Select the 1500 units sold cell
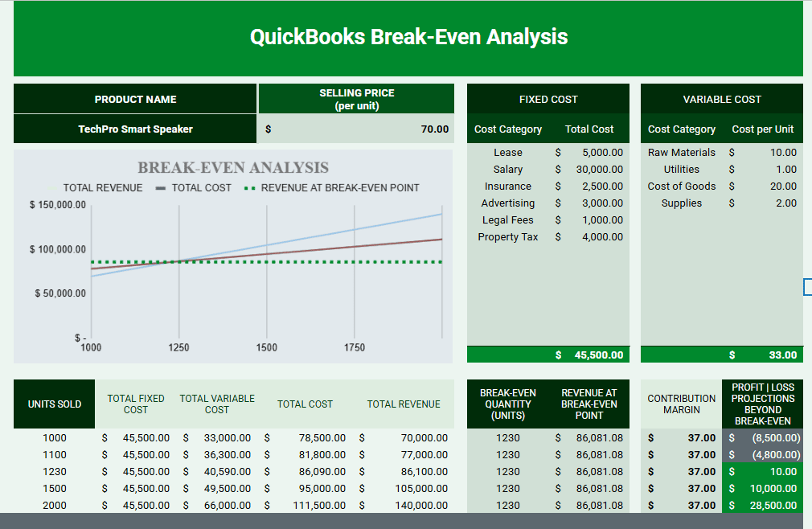This screenshot has height=529, width=812. click(x=55, y=489)
